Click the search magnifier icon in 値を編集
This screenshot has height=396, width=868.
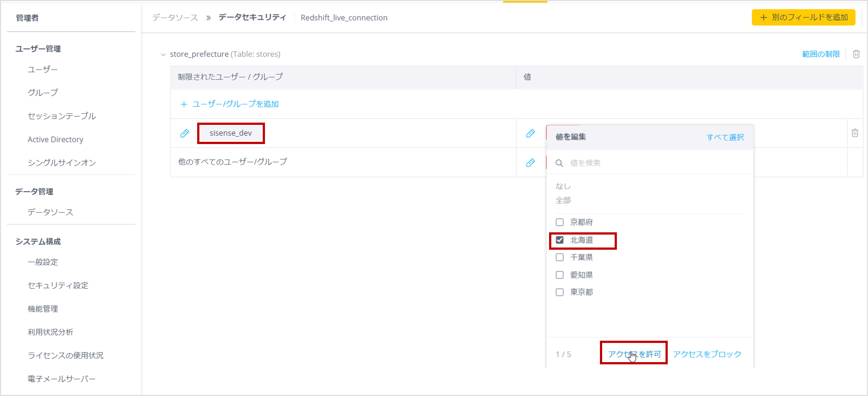(x=559, y=163)
